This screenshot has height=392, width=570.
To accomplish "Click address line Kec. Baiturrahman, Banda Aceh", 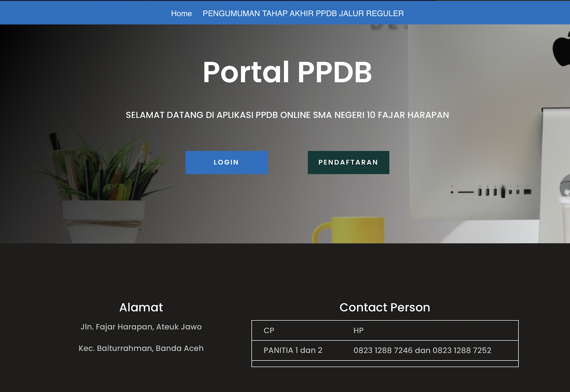I will 141,348.
